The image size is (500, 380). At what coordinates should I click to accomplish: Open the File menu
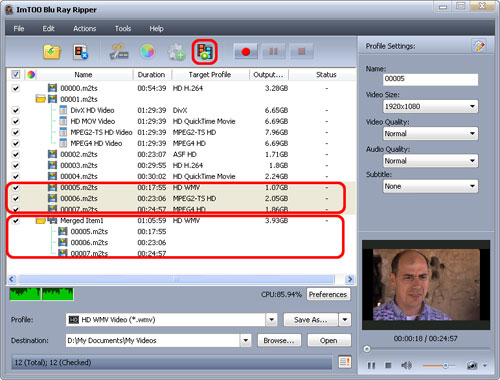tap(19, 29)
